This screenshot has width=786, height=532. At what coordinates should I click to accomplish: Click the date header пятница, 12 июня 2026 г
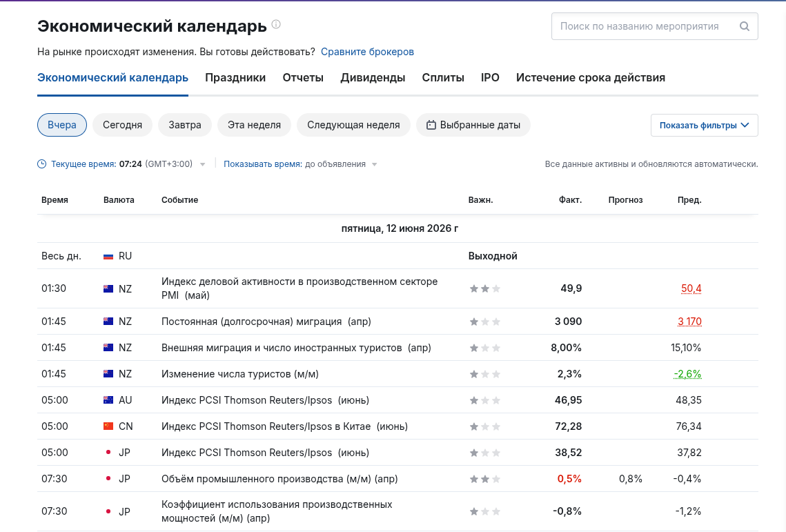pyautogui.click(x=400, y=228)
